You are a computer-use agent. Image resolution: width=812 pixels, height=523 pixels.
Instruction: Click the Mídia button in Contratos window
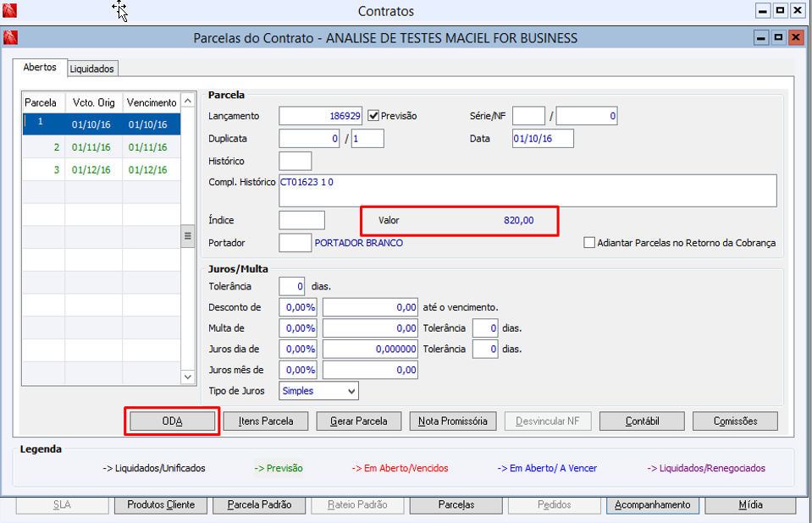750,505
